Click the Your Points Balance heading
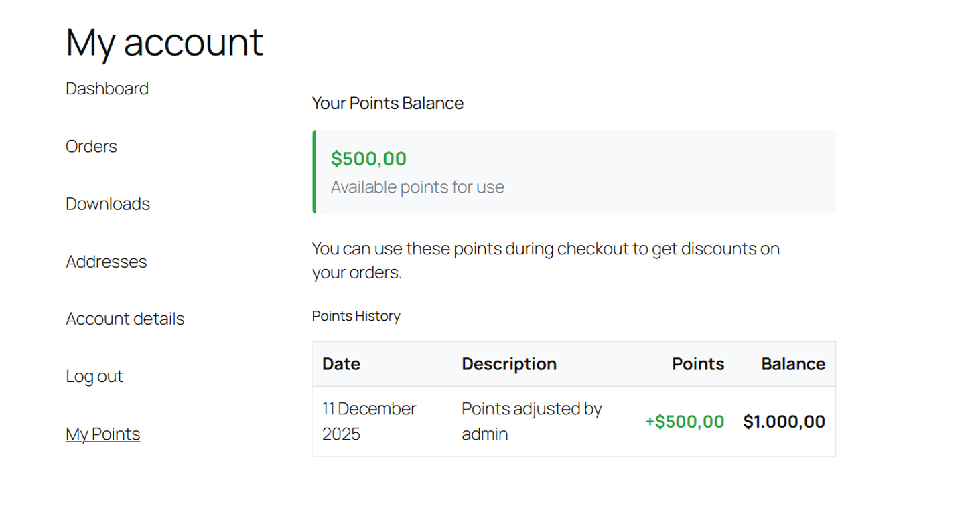This screenshot has height=518, width=980. coord(387,103)
